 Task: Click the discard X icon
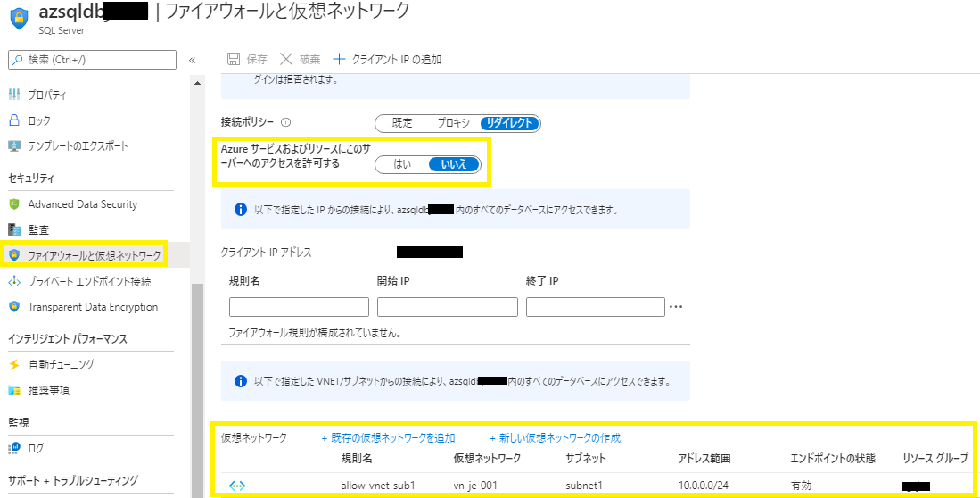click(286, 60)
